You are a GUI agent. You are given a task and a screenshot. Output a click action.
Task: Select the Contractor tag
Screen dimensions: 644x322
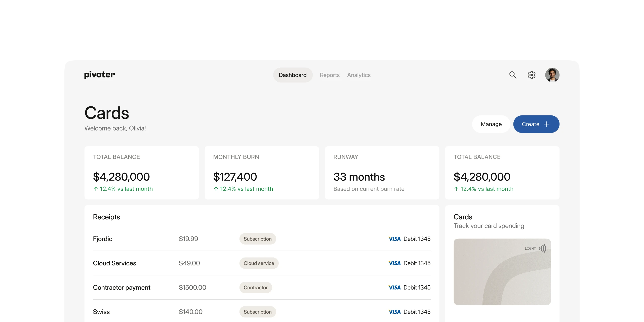[256, 288]
